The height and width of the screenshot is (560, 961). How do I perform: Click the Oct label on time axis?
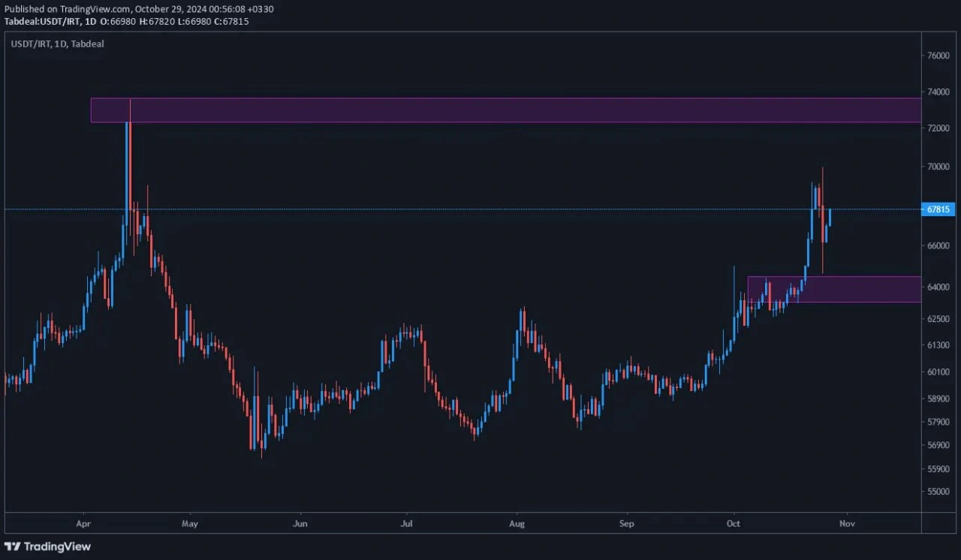[x=732, y=523]
